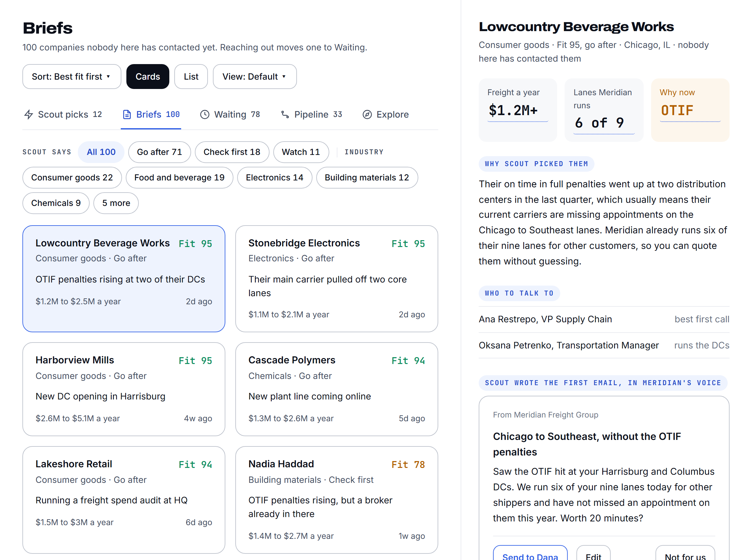
Task: Filter by Watch 11
Action: coord(301,152)
